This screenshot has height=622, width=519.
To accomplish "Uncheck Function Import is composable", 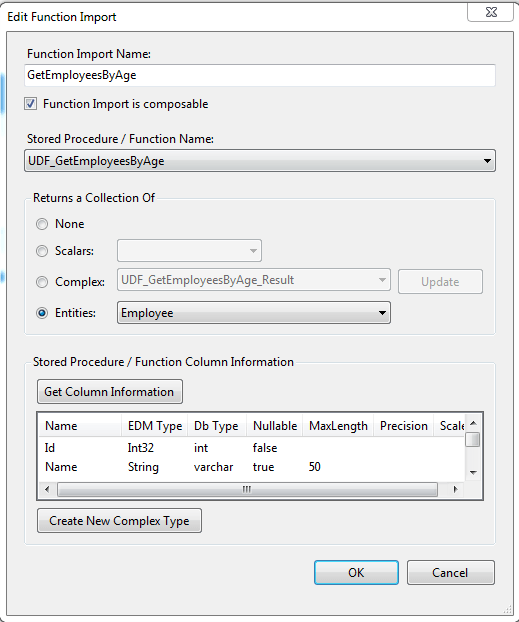I will 31,104.
